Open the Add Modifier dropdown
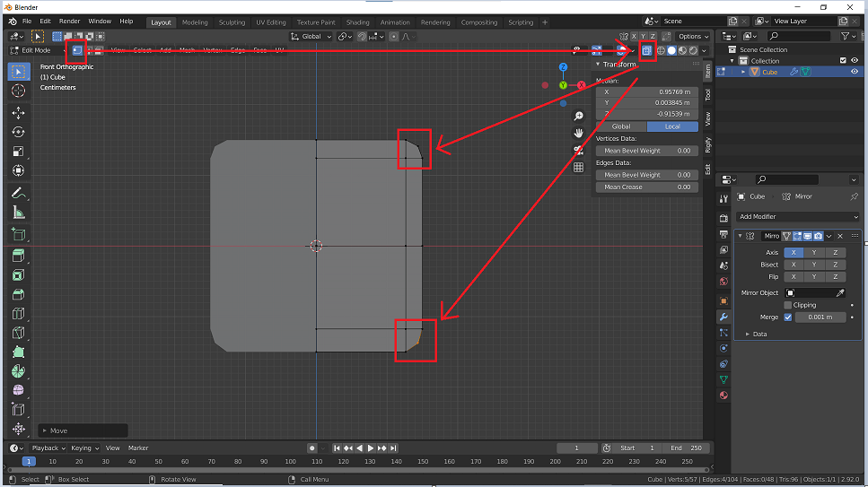 [798, 216]
